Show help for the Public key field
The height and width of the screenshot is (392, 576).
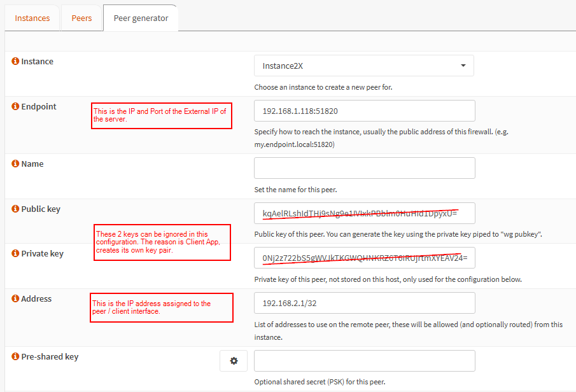point(16,209)
